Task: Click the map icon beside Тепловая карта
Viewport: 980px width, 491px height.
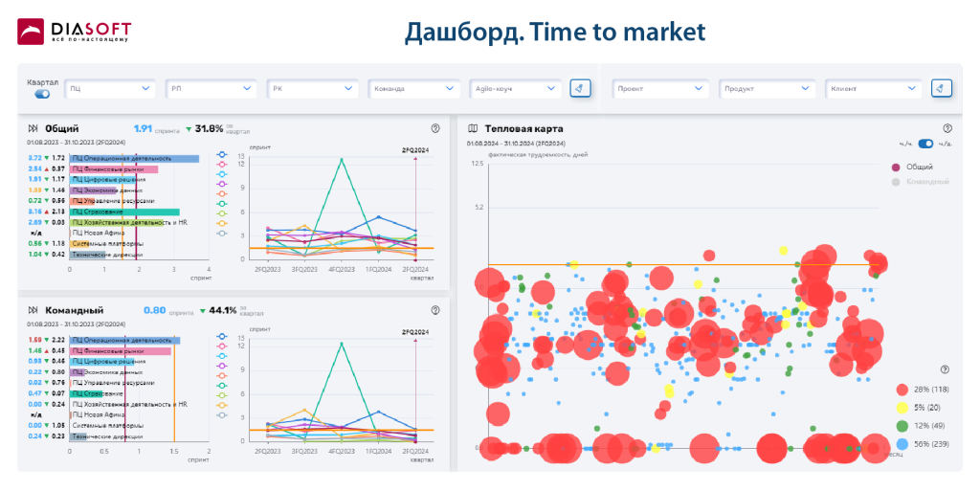Action: [x=473, y=128]
